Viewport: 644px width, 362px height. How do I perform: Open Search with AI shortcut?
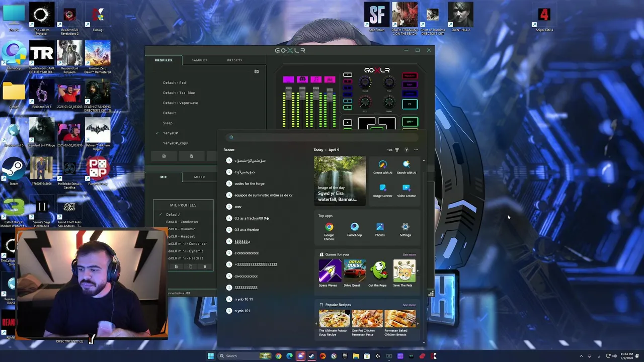(x=406, y=167)
